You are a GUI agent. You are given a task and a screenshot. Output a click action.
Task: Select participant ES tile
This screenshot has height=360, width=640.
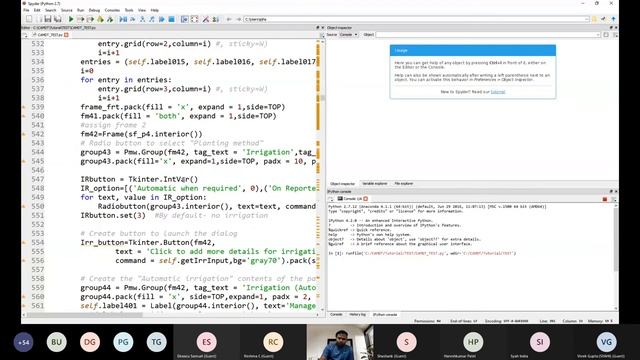(x=207, y=342)
